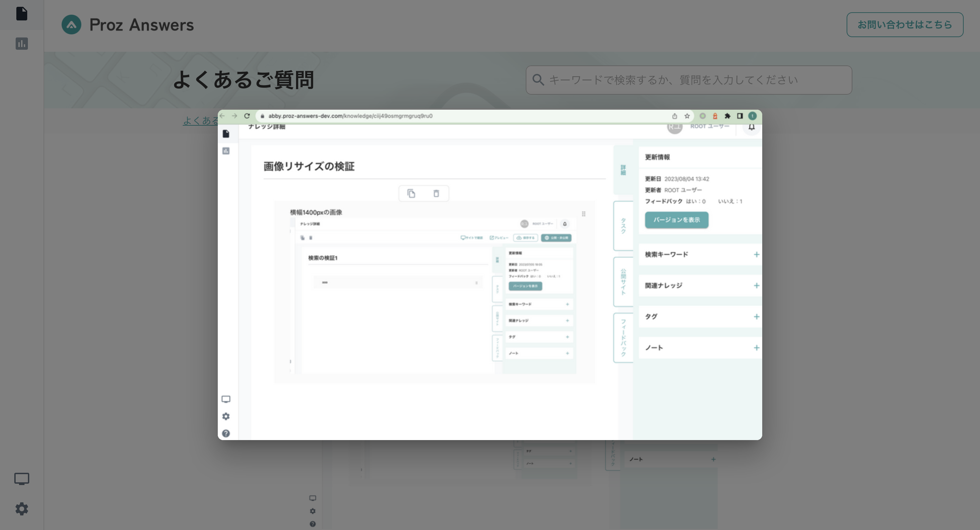Expand the タグ section plus

(x=756, y=317)
